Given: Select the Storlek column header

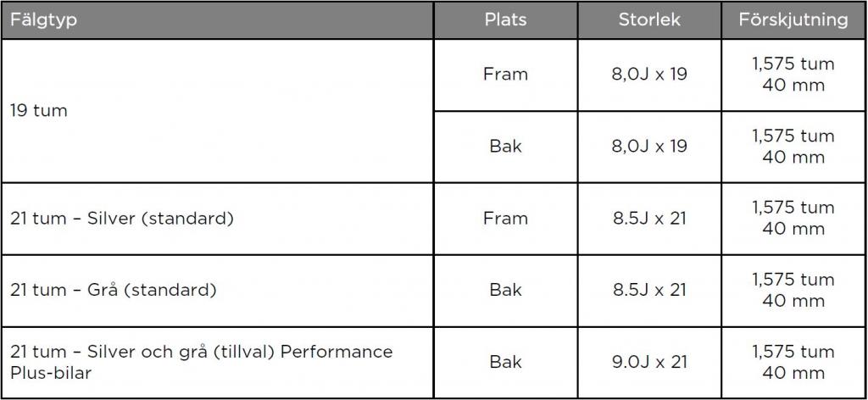Looking at the screenshot, I should 649,20.
